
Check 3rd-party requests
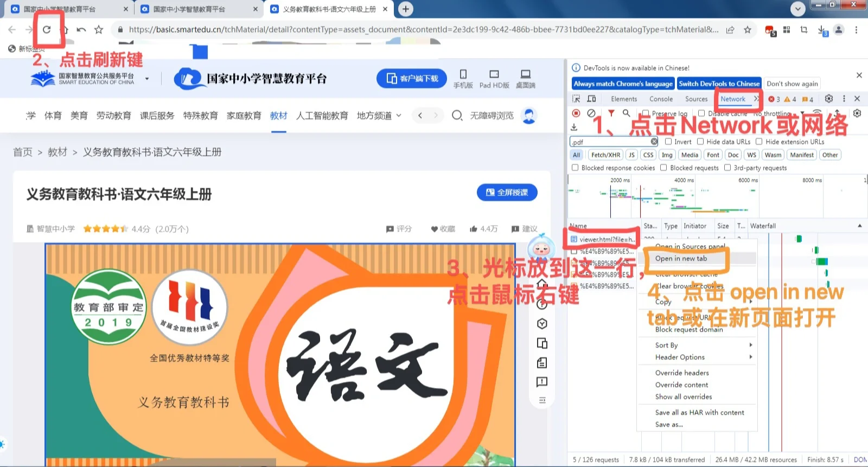point(727,168)
